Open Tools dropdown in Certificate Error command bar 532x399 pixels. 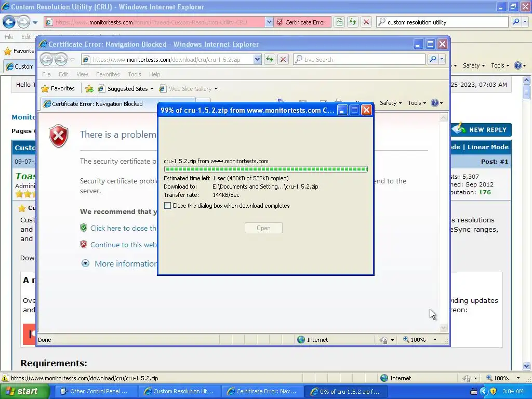click(x=417, y=103)
